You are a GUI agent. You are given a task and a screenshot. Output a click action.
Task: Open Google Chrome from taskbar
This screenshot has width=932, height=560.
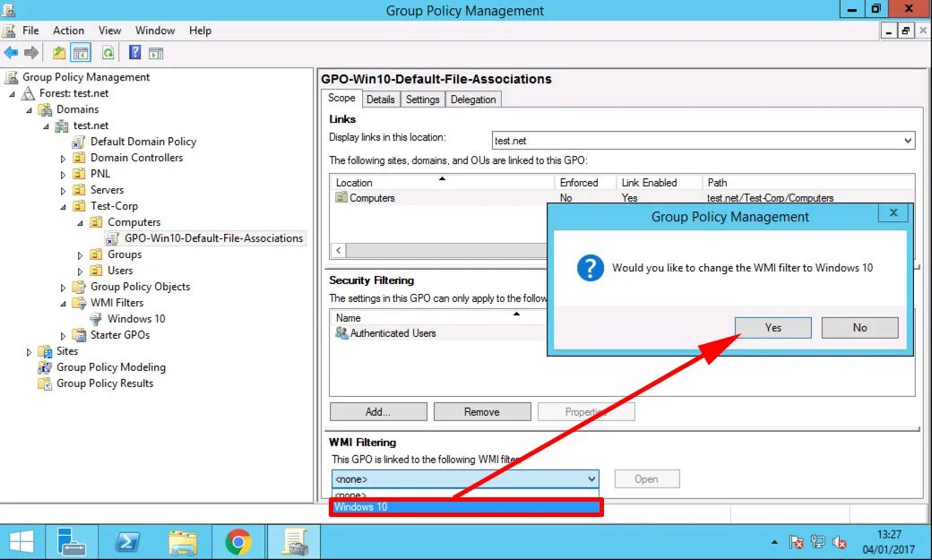pos(238,542)
